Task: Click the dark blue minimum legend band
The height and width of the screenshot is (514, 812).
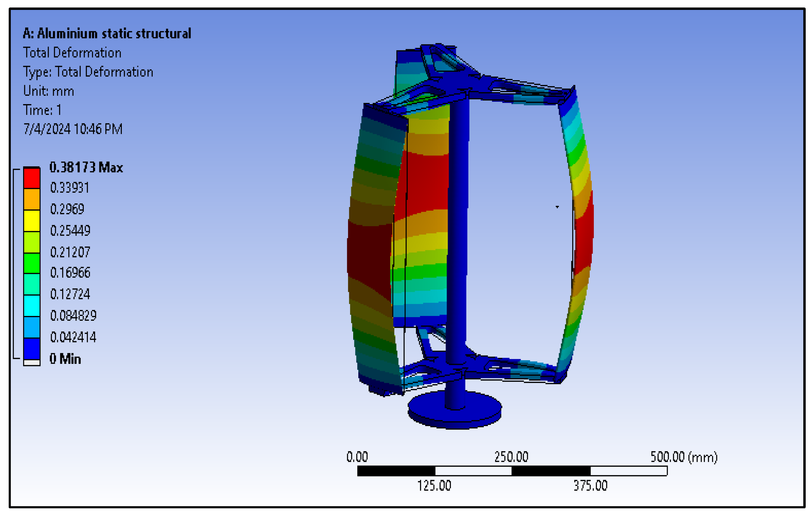Action: coord(32,348)
